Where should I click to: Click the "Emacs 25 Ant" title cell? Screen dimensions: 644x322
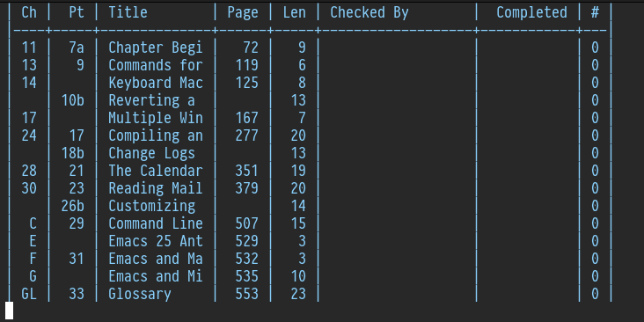coord(156,241)
